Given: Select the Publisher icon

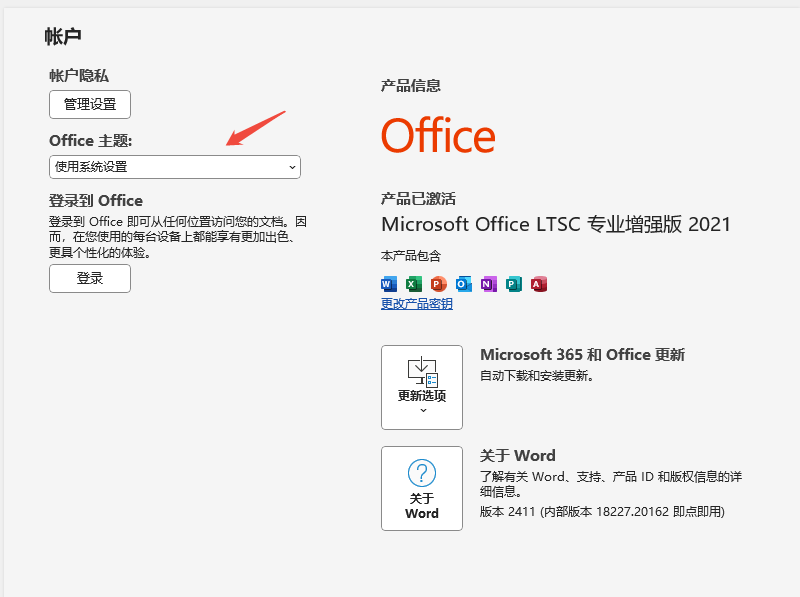Looking at the screenshot, I should click(512, 284).
